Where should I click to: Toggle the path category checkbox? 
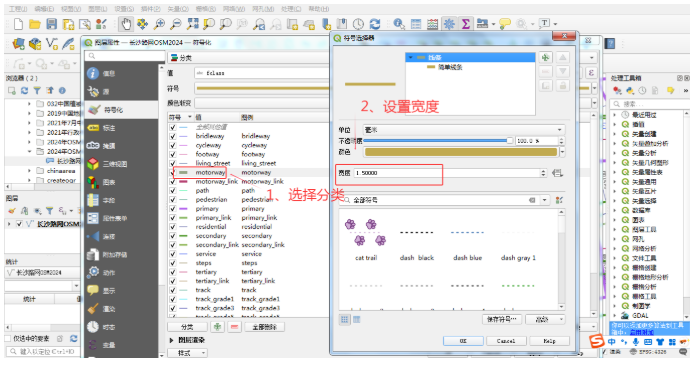click(173, 190)
